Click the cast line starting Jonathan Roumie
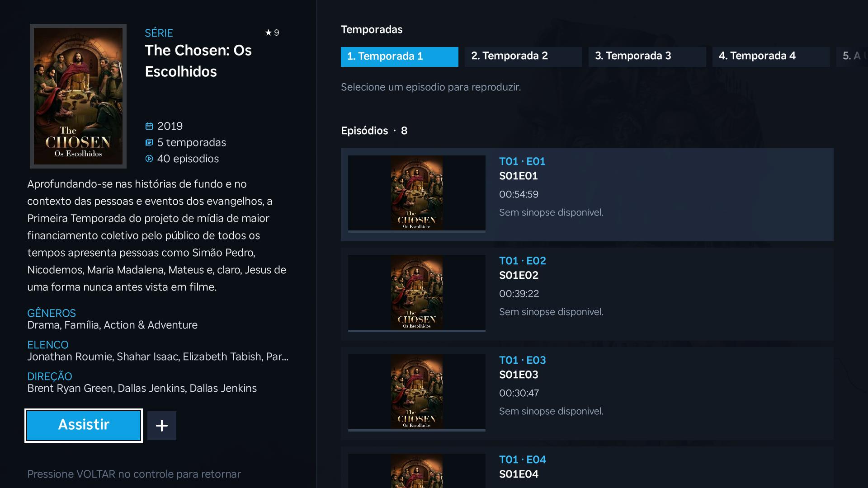The image size is (868, 488). point(158,357)
